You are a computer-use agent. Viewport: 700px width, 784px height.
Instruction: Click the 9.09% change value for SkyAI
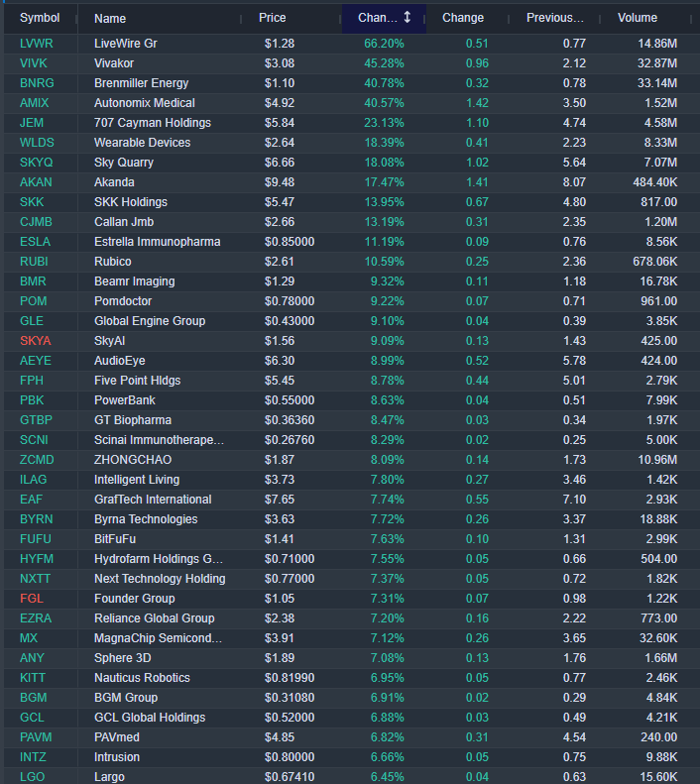[x=388, y=341]
